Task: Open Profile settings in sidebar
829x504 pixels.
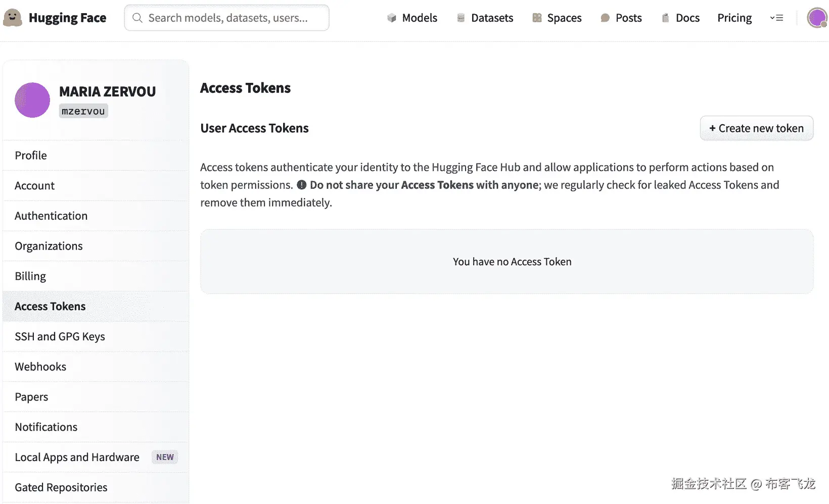Action: point(31,156)
